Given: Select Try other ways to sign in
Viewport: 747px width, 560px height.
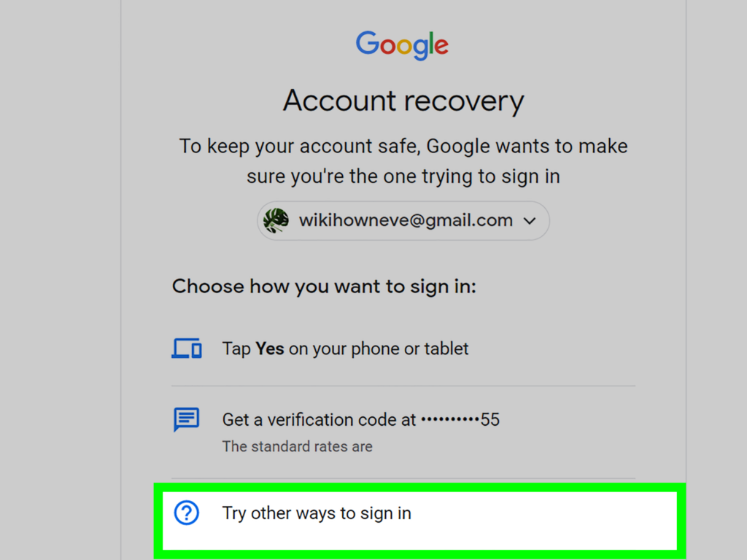Looking at the screenshot, I should pyautogui.click(x=419, y=521).
